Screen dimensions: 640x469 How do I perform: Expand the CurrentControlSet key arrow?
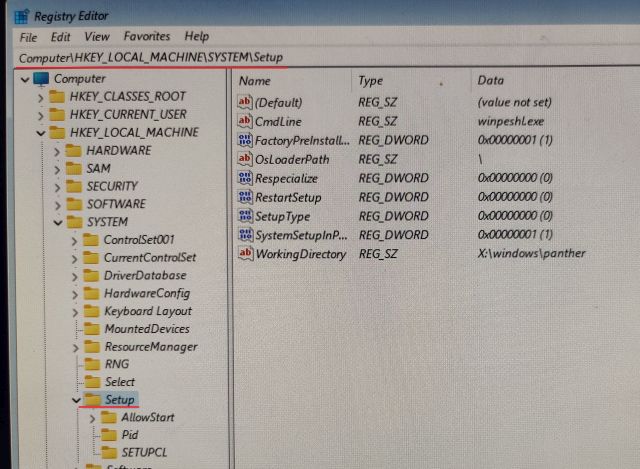pyautogui.click(x=74, y=259)
